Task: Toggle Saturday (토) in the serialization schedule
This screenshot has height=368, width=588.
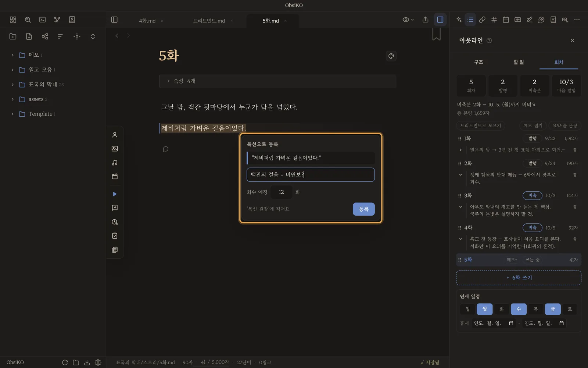Action: (x=570, y=309)
